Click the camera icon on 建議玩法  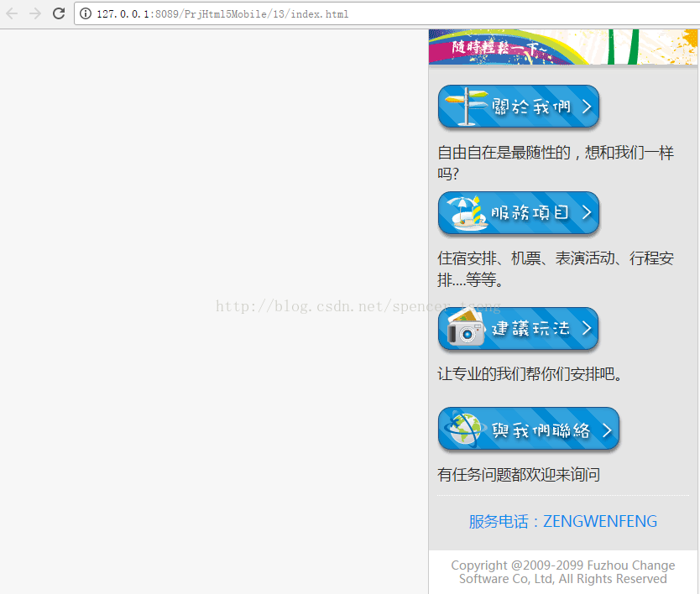pyautogui.click(x=466, y=327)
